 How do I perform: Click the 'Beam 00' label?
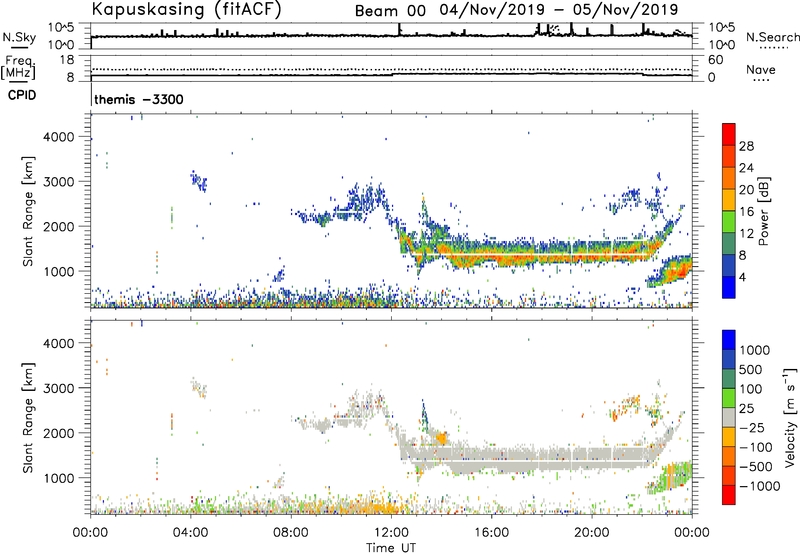[390, 11]
